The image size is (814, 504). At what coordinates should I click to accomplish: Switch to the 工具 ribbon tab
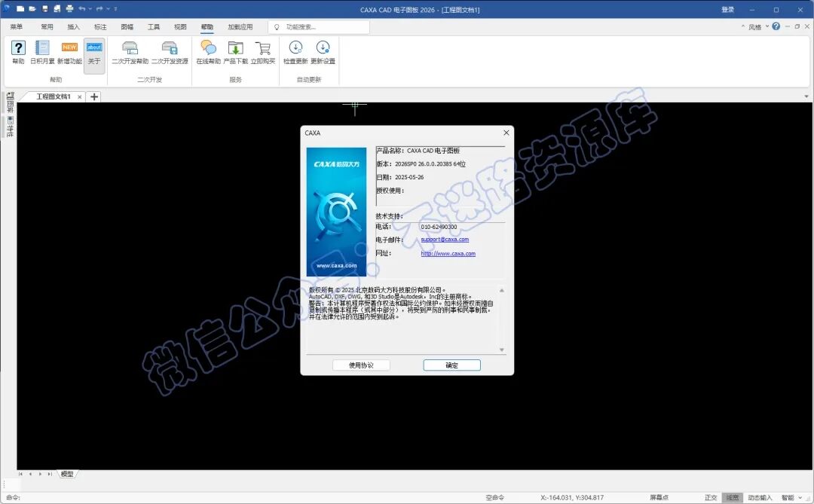pyautogui.click(x=154, y=27)
